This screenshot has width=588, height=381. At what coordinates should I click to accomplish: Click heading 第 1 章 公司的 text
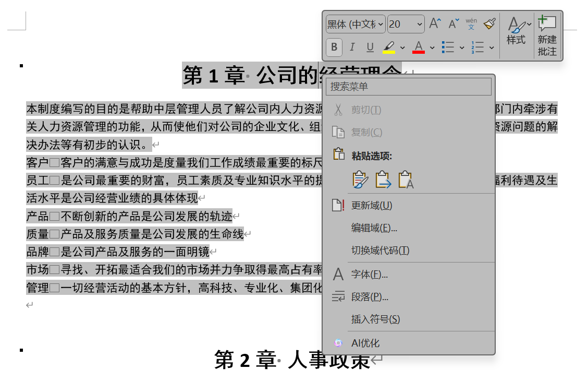click(251, 76)
